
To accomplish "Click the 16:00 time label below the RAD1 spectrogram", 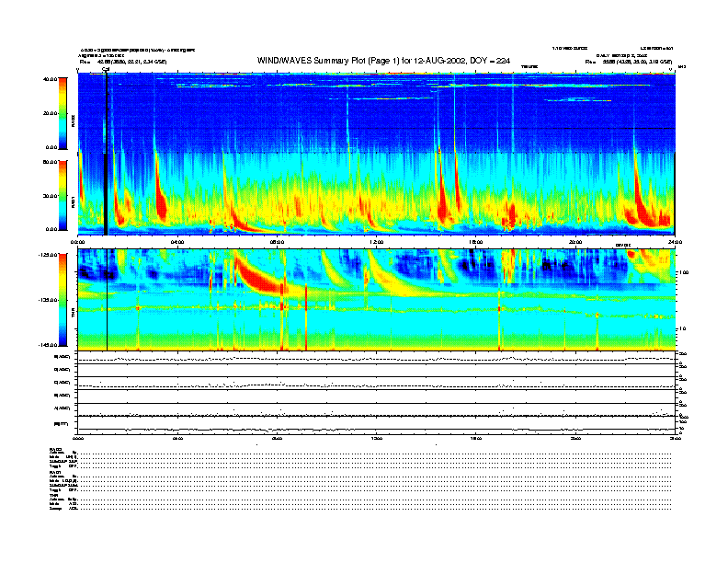I will [x=476, y=242].
